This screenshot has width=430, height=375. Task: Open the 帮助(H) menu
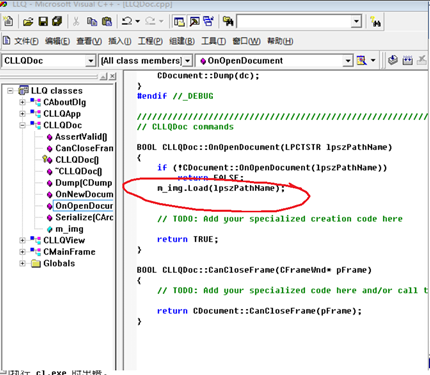click(x=280, y=41)
